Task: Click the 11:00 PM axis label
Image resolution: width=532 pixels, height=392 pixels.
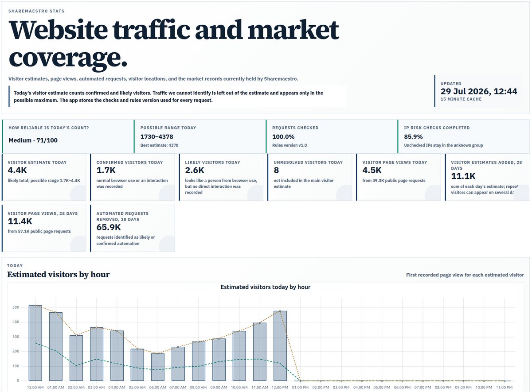Action: (x=505, y=387)
